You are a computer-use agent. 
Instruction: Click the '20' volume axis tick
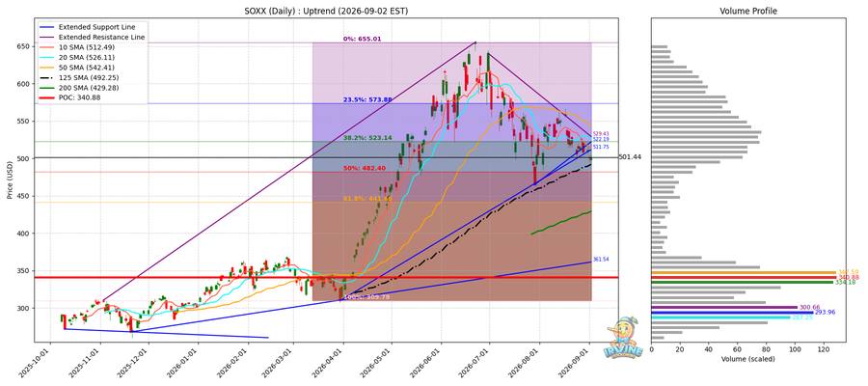coord(680,350)
